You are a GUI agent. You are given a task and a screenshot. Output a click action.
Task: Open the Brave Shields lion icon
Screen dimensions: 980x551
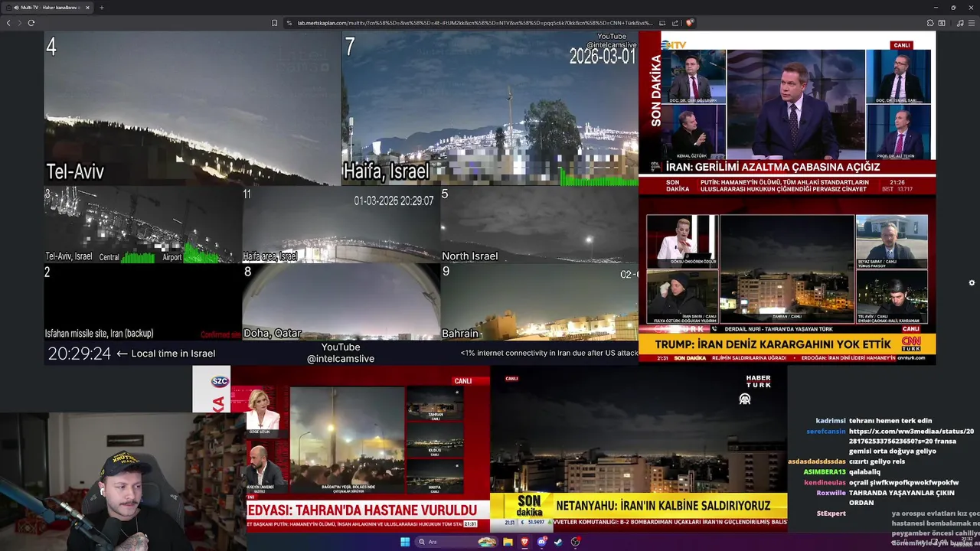click(690, 23)
